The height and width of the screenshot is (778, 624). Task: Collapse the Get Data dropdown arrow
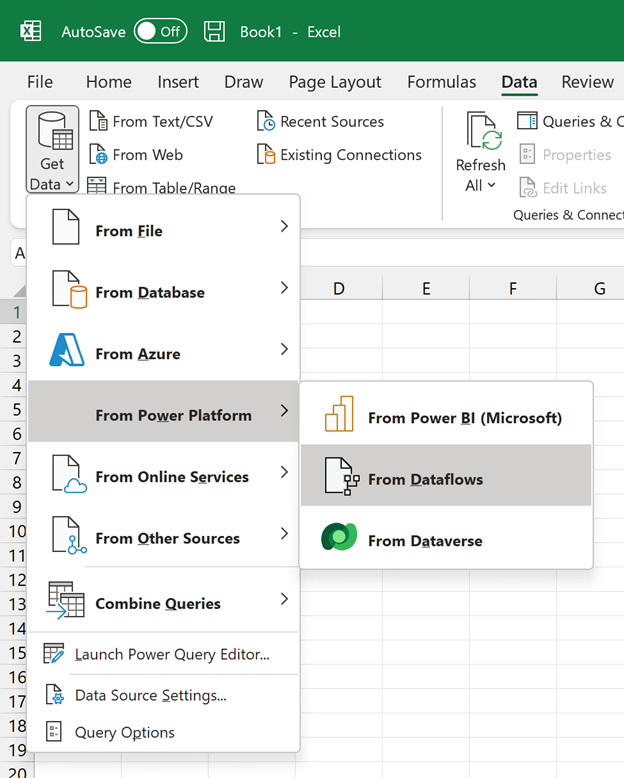pyautogui.click(x=70, y=184)
